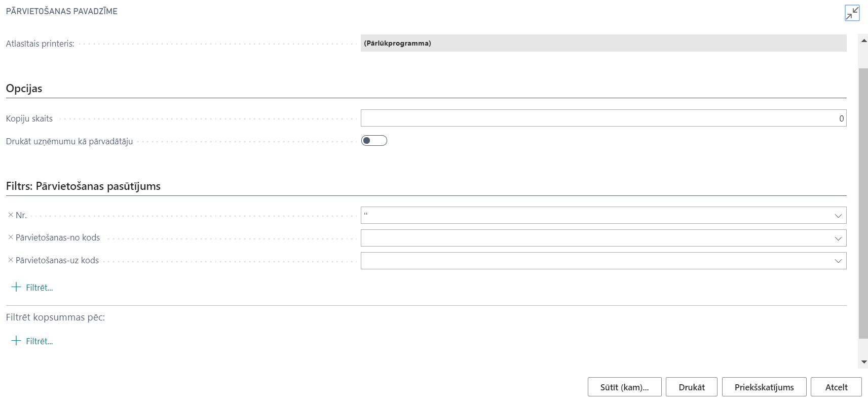Click the scrollbar up arrow

863,41
